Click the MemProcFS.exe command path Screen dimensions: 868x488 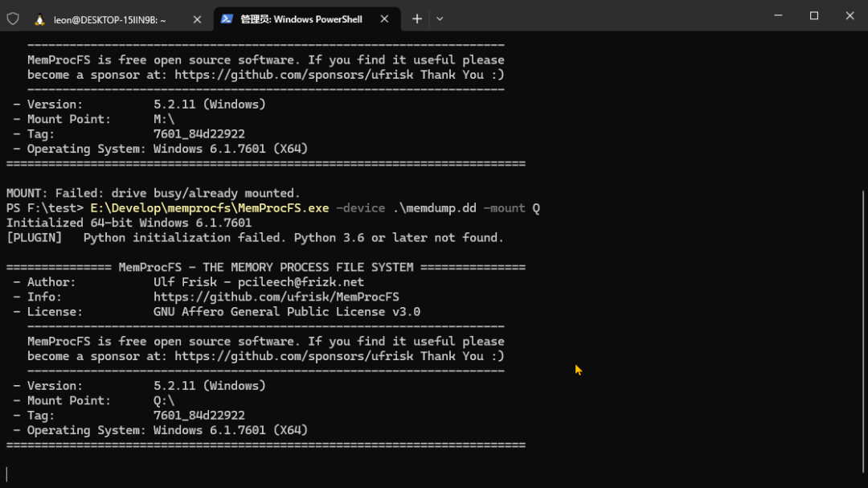210,208
